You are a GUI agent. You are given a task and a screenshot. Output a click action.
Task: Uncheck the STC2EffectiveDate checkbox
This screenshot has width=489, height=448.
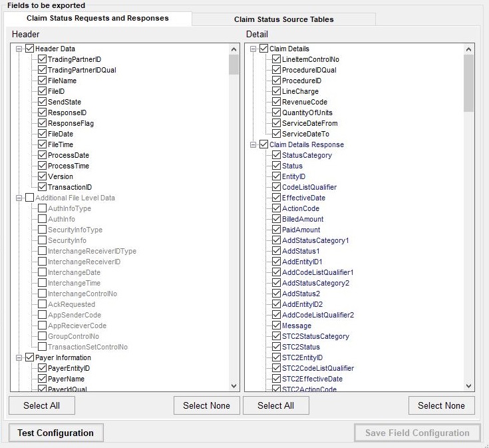point(276,379)
